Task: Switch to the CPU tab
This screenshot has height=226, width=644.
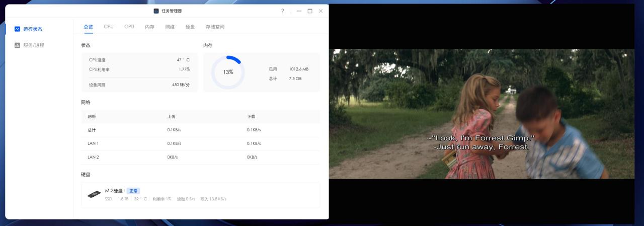Action: click(109, 27)
